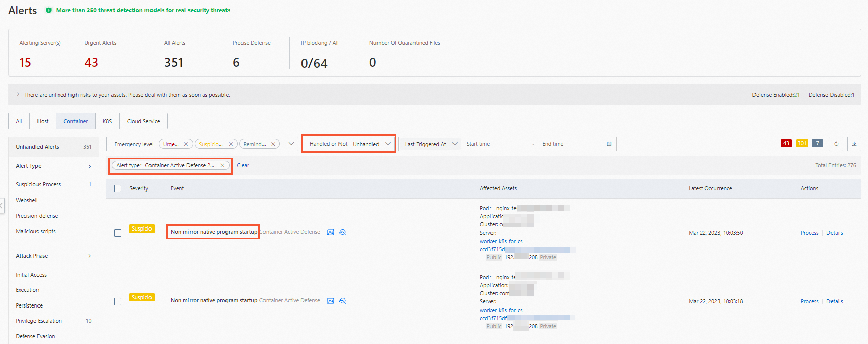Click investigate icon in 10:03:18 alert row
The height and width of the screenshot is (344, 868).
point(343,301)
